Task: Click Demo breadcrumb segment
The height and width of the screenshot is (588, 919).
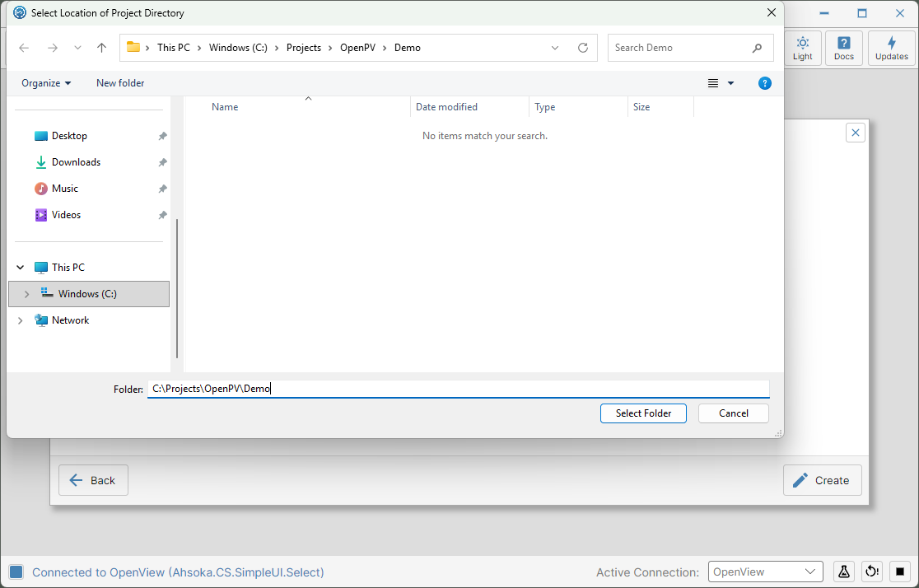Action: (408, 48)
